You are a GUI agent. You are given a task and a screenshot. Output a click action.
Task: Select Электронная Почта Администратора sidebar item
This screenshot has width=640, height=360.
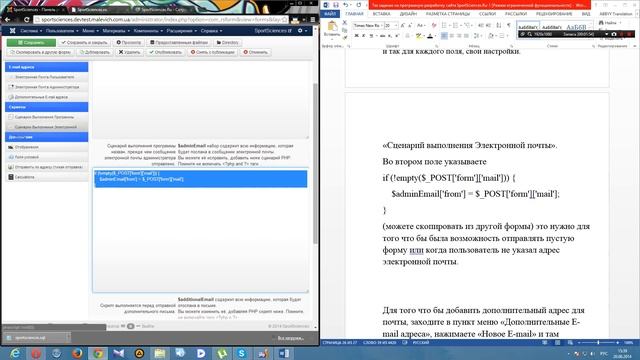pyautogui.click(x=47, y=87)
